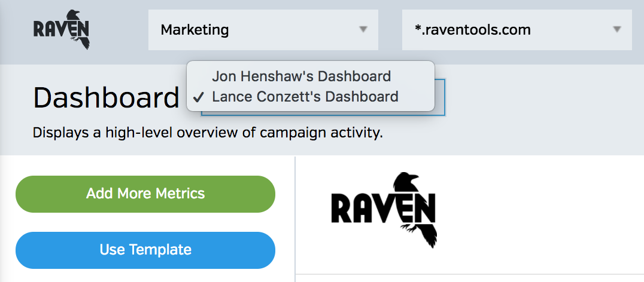Select Jon Henshaw's Dashboard from the list
The image size is (644, 282).
301,76
